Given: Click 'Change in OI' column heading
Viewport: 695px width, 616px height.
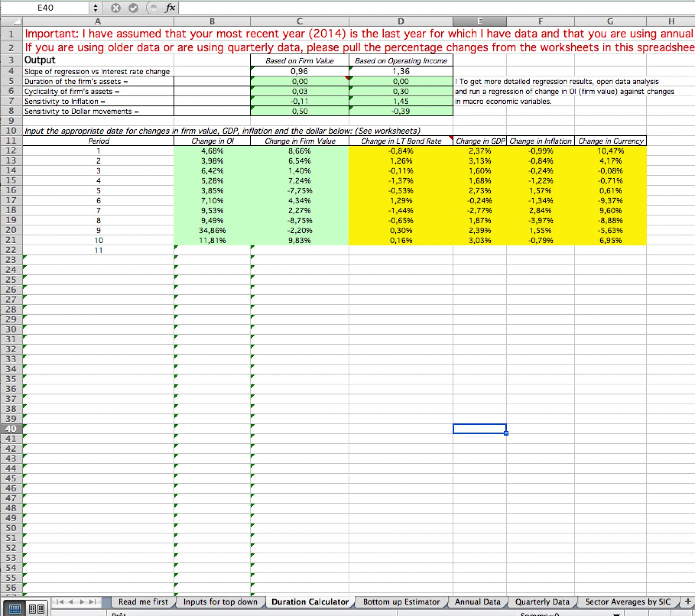Looking at the screenshot, I should (212, 141).
